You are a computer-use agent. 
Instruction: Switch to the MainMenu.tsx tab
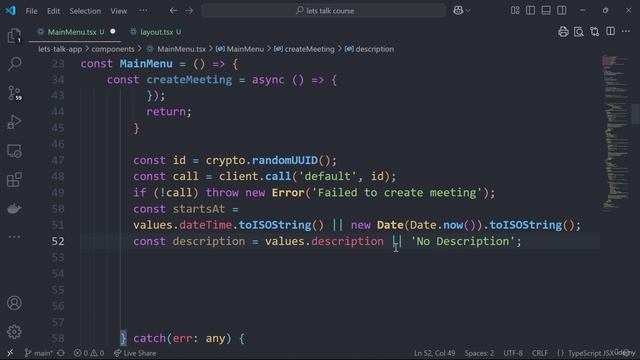coord(72,32)
